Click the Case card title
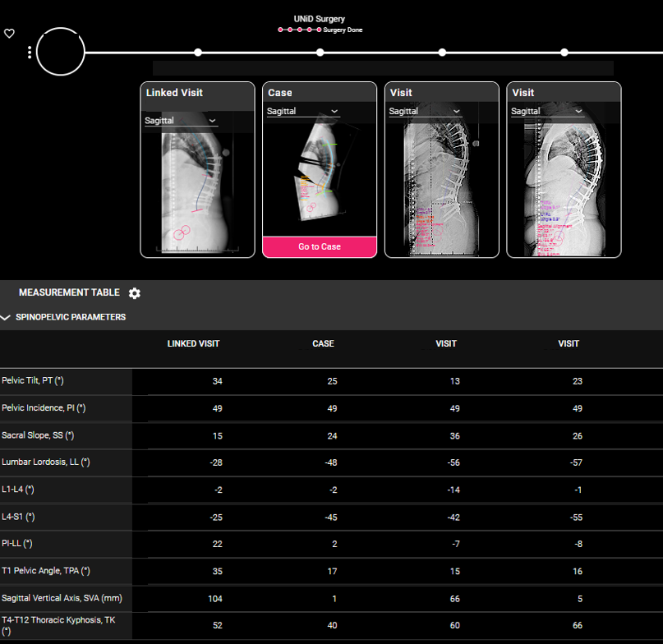 pos(280,93)
